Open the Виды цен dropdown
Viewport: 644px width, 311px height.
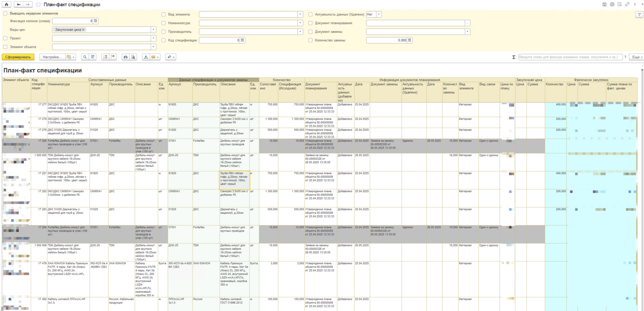[153, 29]
